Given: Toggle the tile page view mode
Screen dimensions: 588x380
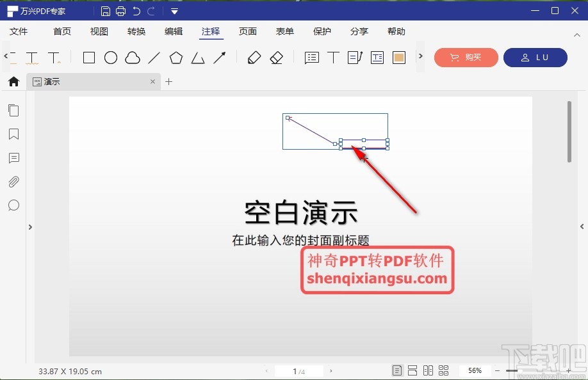Looking at the screenshot, I should [x=444, y=370].
